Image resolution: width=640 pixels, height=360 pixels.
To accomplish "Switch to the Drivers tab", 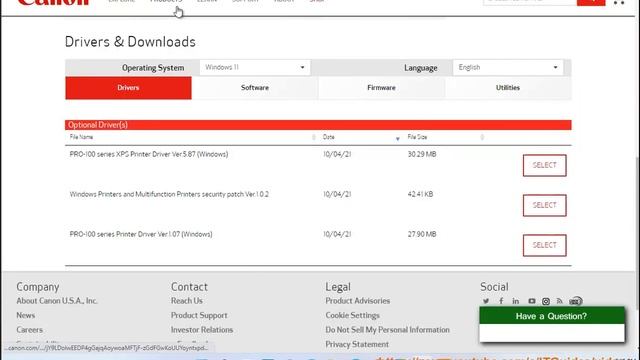I will click(x=128, y=88).
